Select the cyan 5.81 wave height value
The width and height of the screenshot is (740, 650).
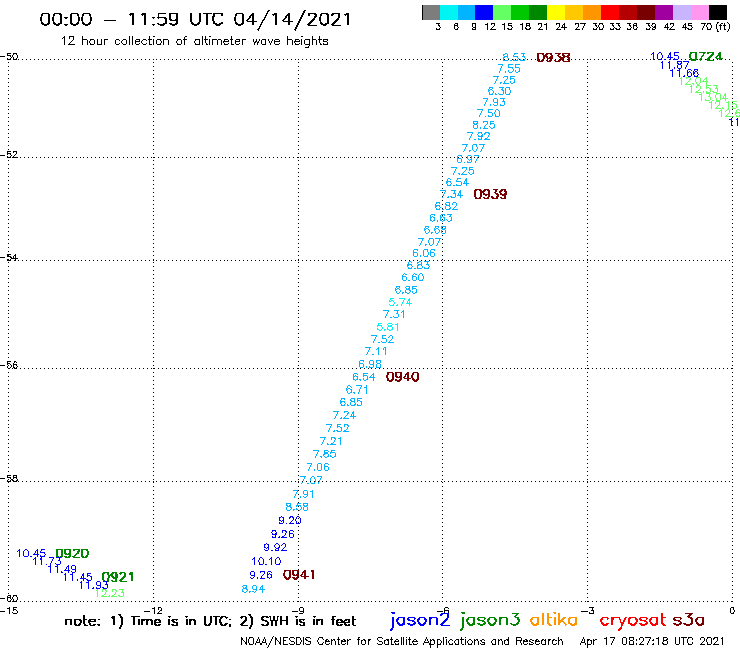pos(387,327)
